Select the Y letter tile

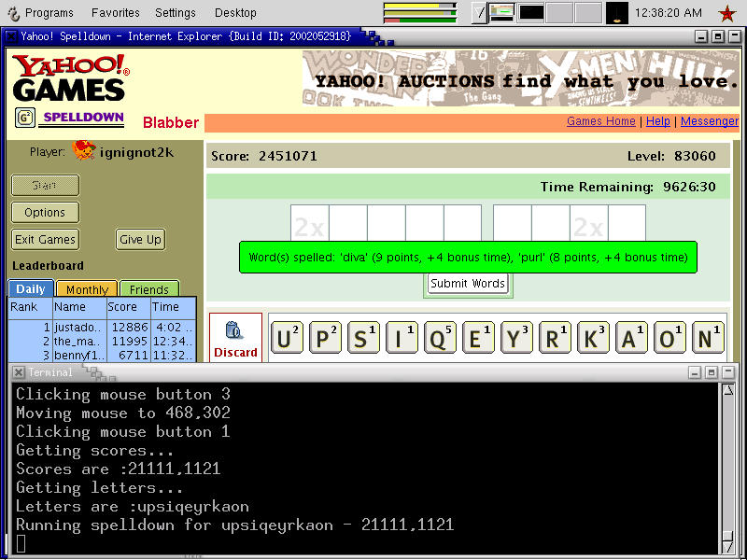[x=516, y=338]
